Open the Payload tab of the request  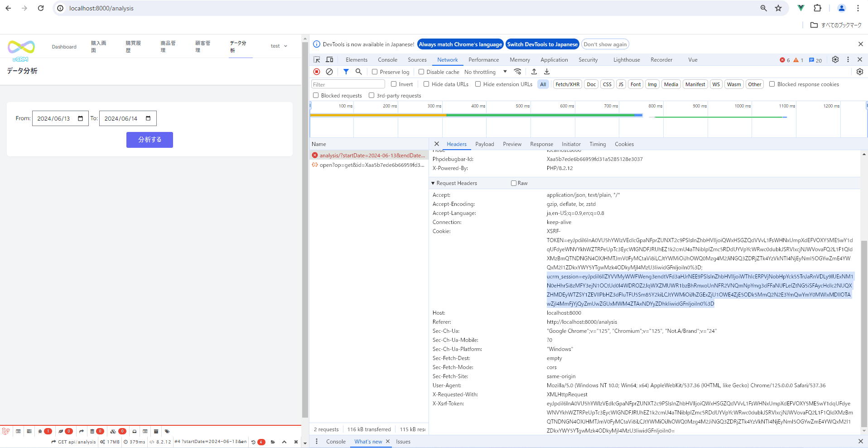tap(485, 144)
